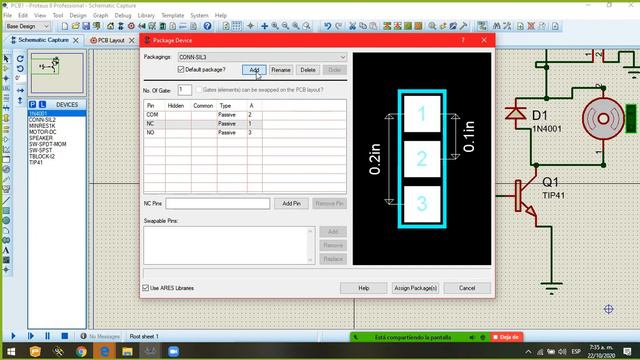Click the NC Pins input field
Screen dimensions: 640x360
click(x=218, y=203)
